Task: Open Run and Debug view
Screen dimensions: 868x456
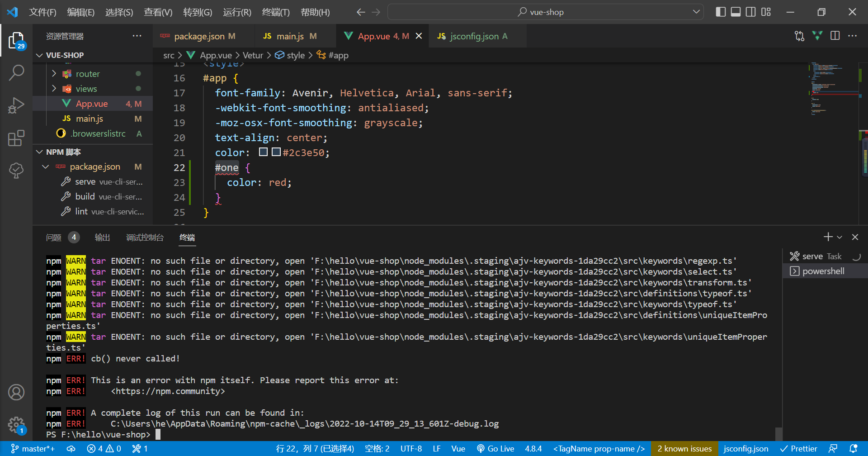Action: click(x=16, y=105)
